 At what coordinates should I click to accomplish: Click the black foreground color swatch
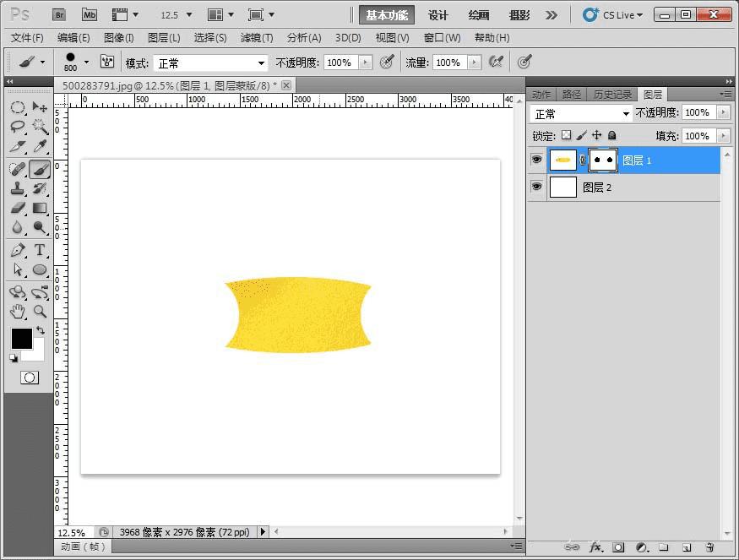click(21, 339)
